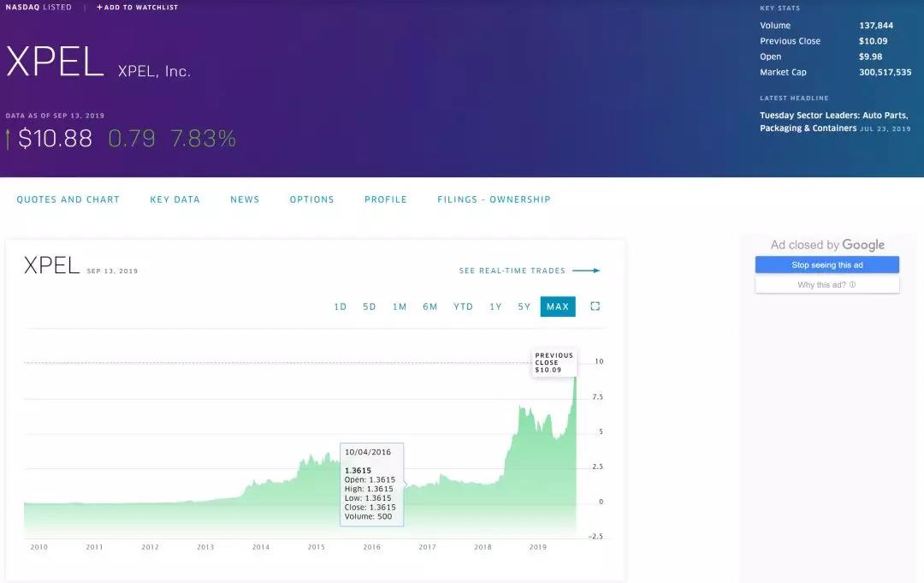Select the 1M chart range
Screen dimensions: 924x583
point(400,306)
